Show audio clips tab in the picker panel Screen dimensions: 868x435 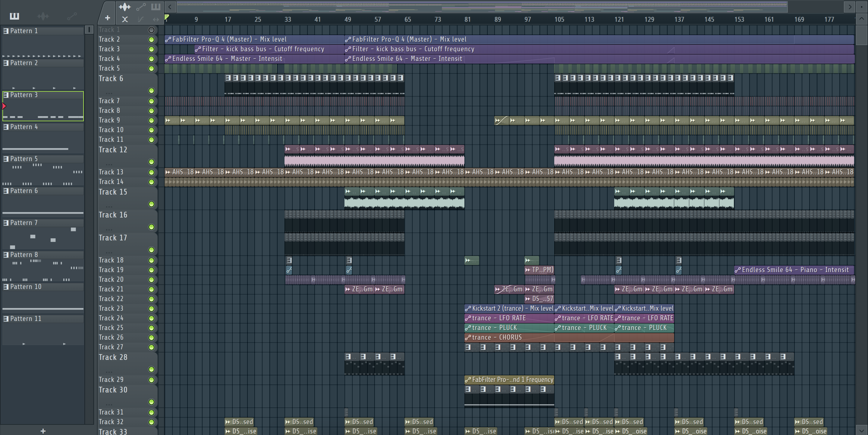[x=43, y=16]
